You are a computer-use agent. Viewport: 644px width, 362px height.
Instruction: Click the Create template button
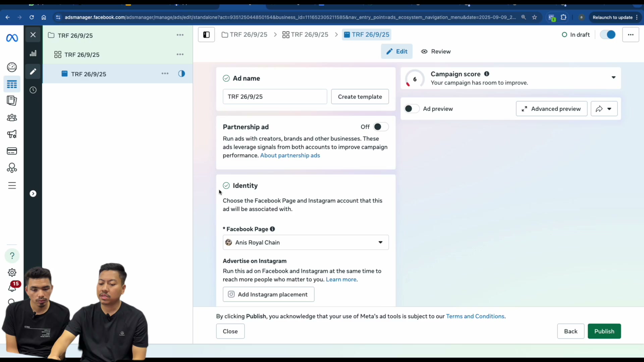(x=360, y=97)
